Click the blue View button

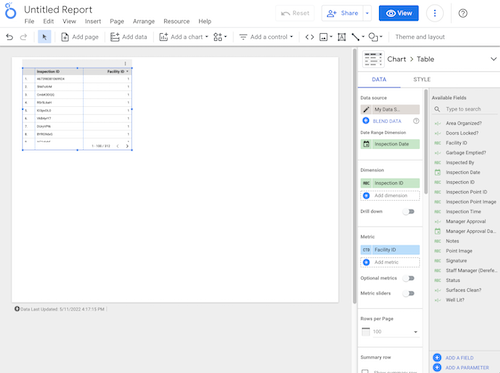399,13
